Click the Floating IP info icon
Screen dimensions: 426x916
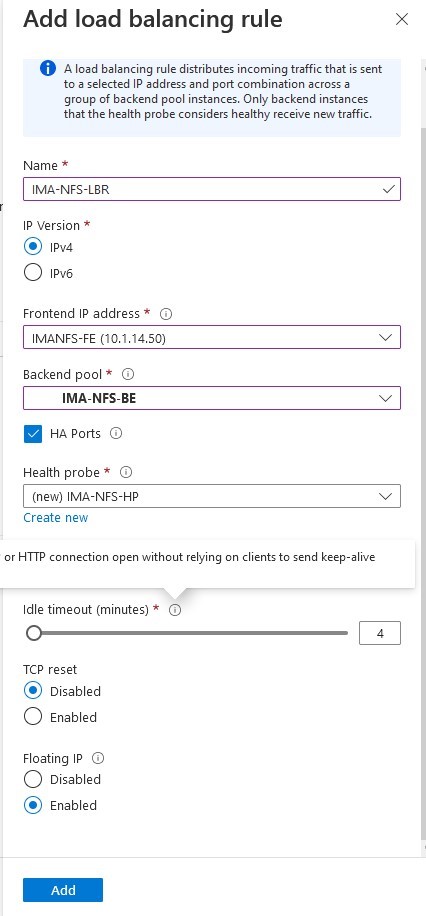(98, 758)
